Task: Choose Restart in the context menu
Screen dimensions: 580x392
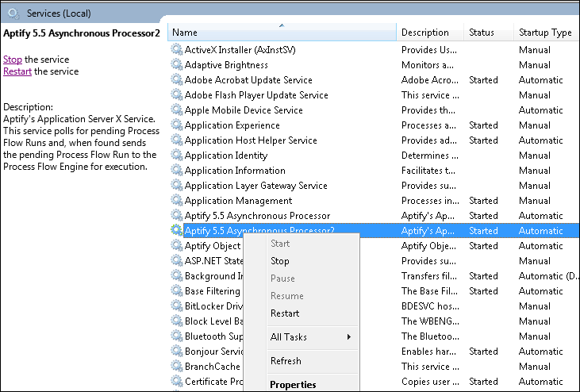Action: pyautogui.click(x=285, y=313)
